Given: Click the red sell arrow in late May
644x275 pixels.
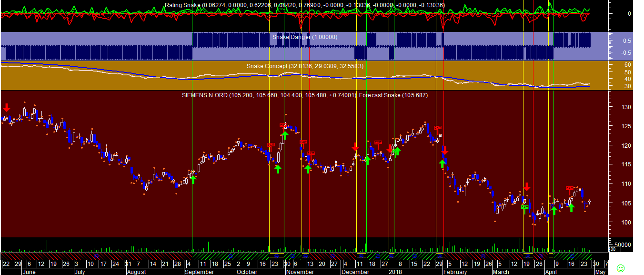Looking at the screenshot, I should coord(6,108).
